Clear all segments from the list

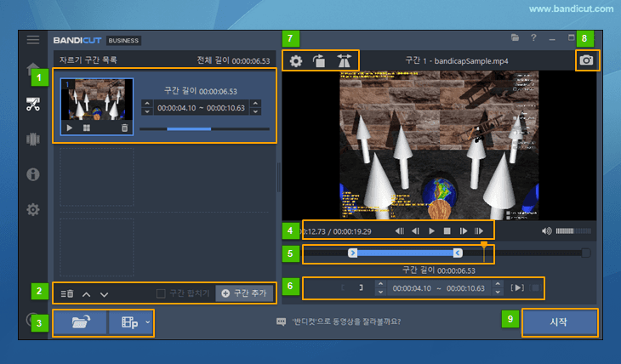tap(67, 294)
